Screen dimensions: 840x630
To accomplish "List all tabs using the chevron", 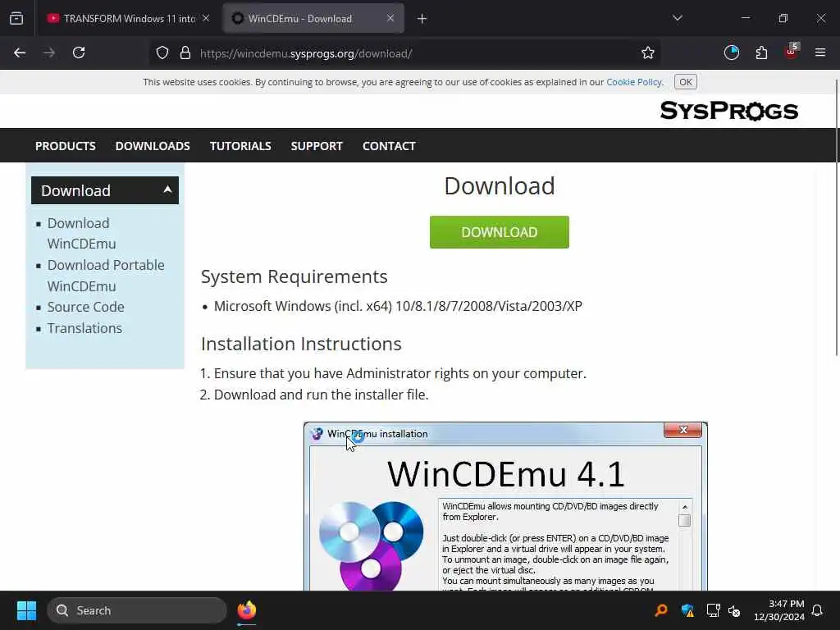I will pyautogui.click(x=678, y=18).
